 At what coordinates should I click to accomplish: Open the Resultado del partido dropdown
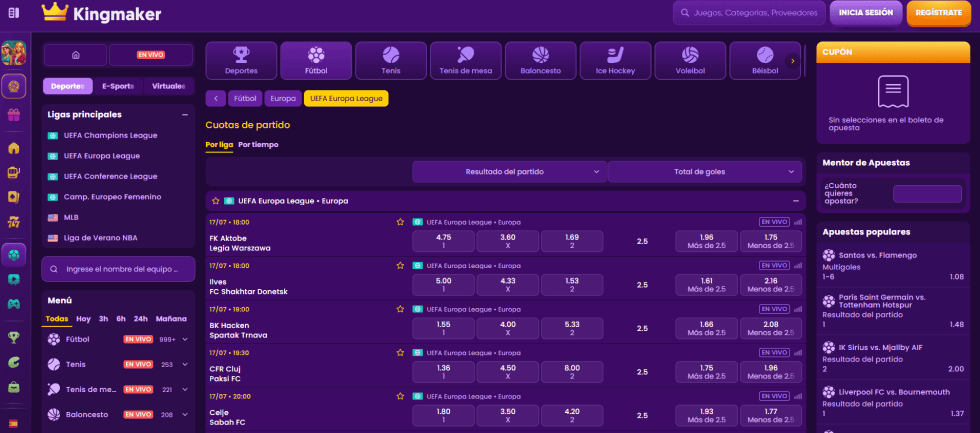click(509, 172)
